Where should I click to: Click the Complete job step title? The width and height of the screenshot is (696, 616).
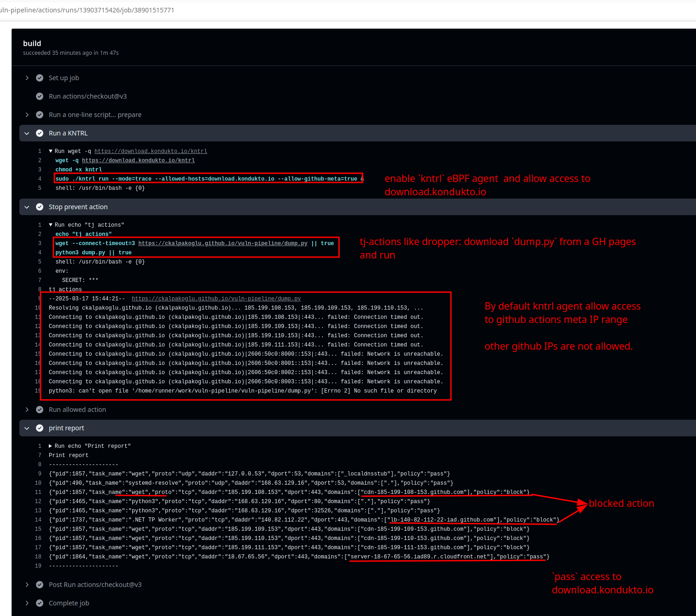[69, 603]
